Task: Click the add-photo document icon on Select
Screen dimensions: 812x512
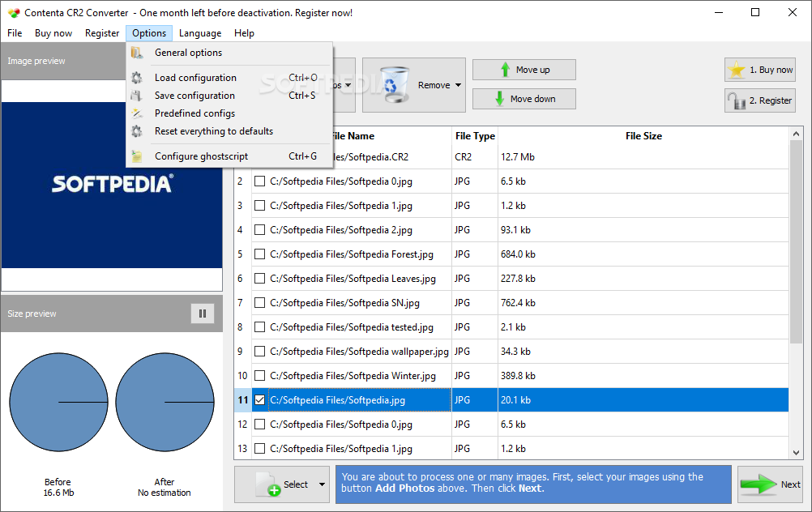Action: click(x=268, y=484)
